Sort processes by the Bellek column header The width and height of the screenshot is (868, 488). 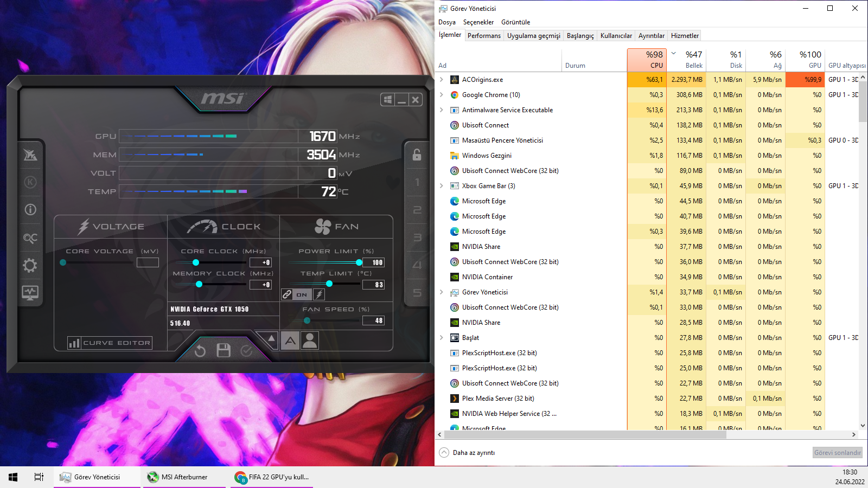click(x=686, y=60)
